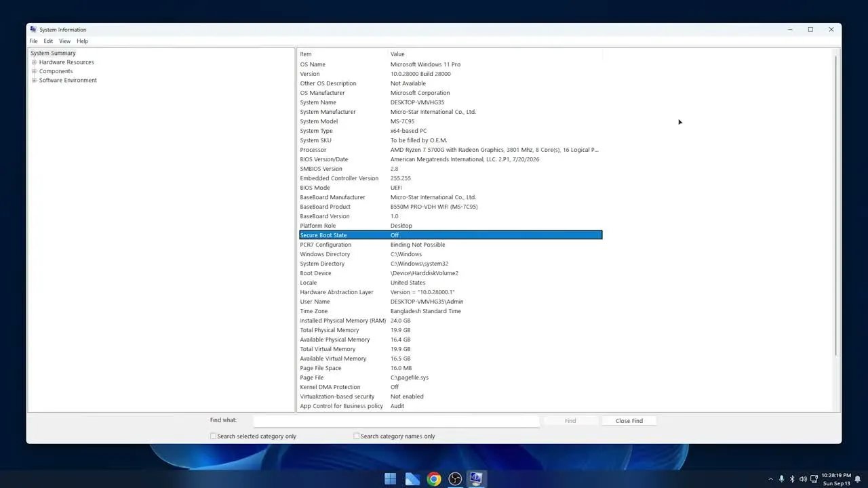
Task: Expand the Components tree node
Action: (x=34, y=71)
